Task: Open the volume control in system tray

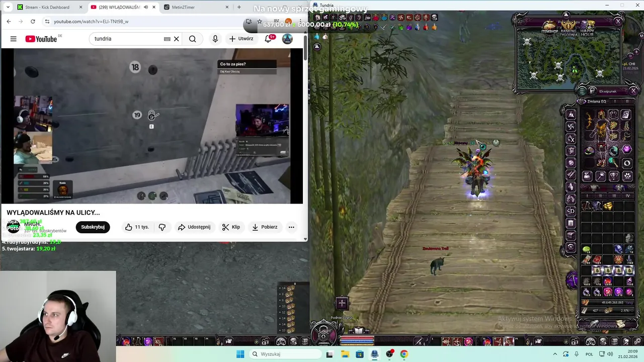Action: (611, 354)
